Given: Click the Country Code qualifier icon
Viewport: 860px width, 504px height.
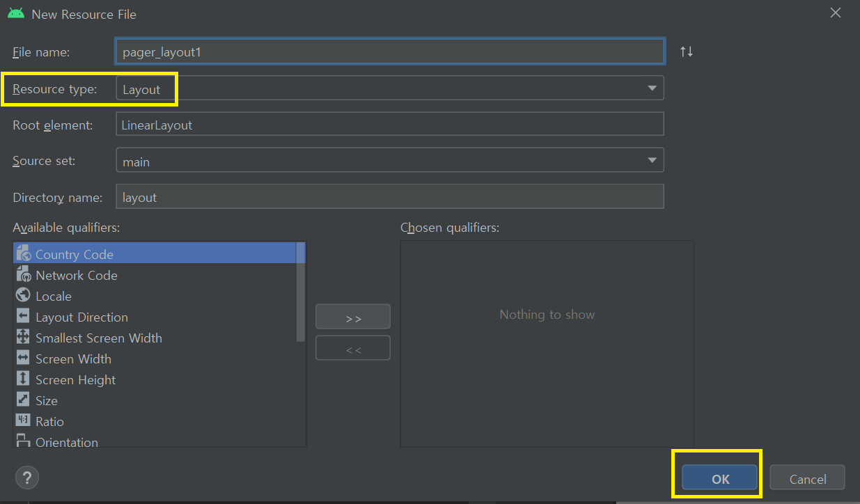Looking at the screenshot, I should point(23,253).
